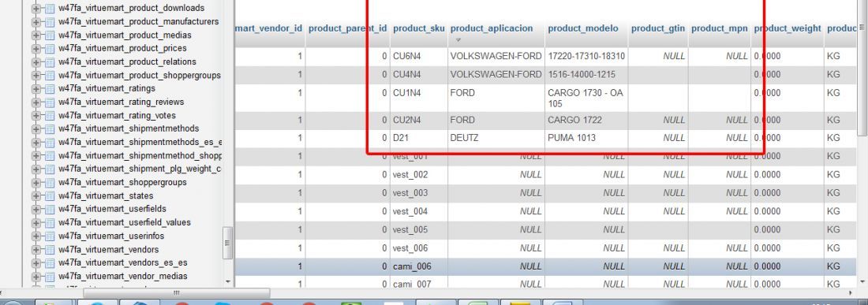This screenshot has width=868, height=305.
Task: Expand the w47fa_virtuemart_product_prices tree node
Action: pyautogui.click(x=36, y=49)
